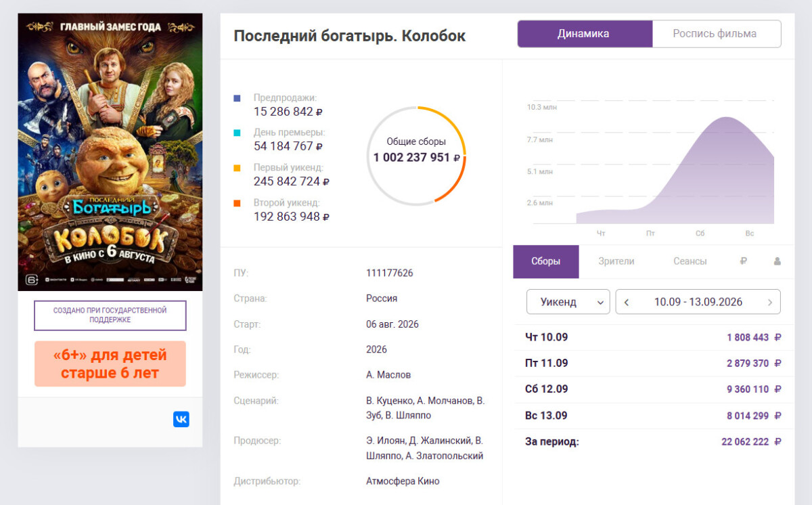Select the Динамика tab

click(583, 34)
